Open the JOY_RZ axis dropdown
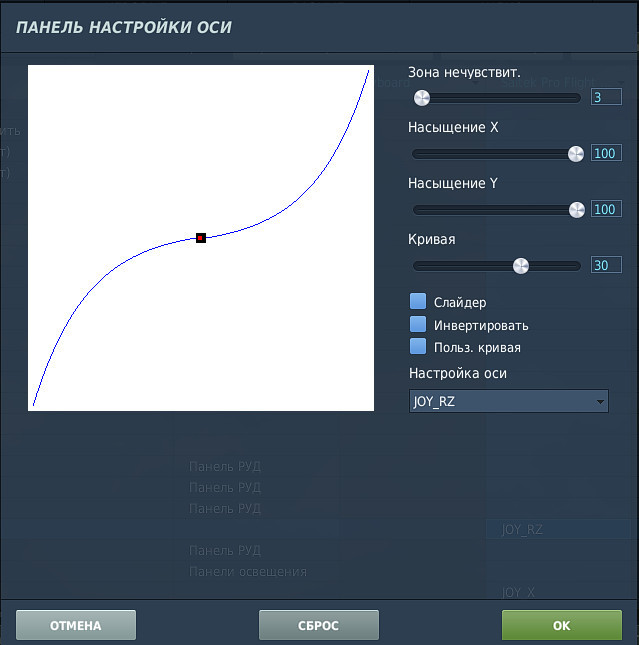Viewport: 639px width, 645px height. 509,401
